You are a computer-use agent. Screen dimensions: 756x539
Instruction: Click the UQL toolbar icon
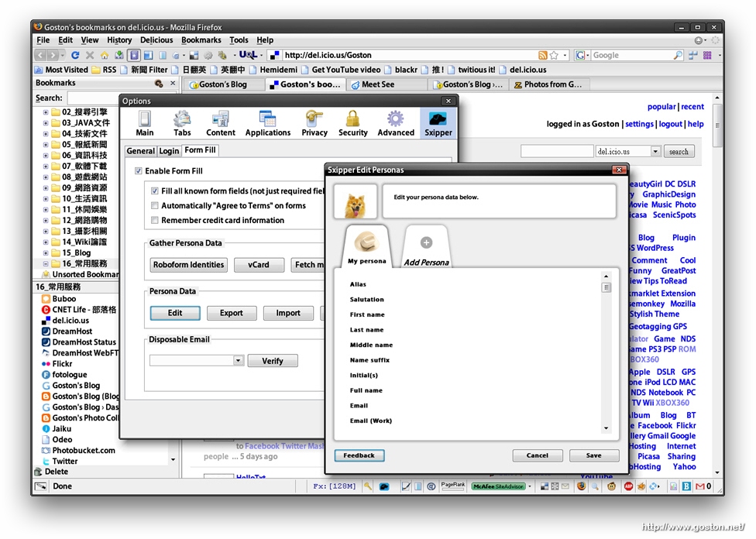click(x=248, y=55)
